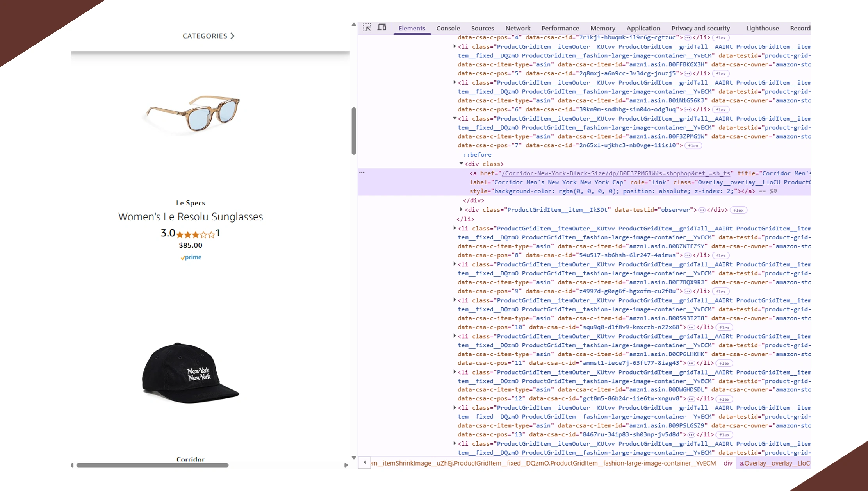The height and width of the screenshot is (491, 868).
Task: Click breadcrumb scroll-left arrow in DevTools
Action: [364, 462]
